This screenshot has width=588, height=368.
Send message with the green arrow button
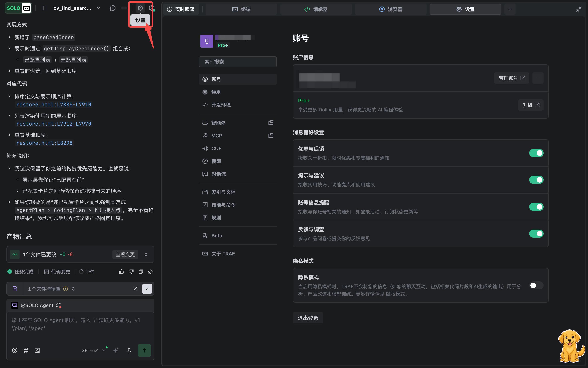click(x=144, y=350)
